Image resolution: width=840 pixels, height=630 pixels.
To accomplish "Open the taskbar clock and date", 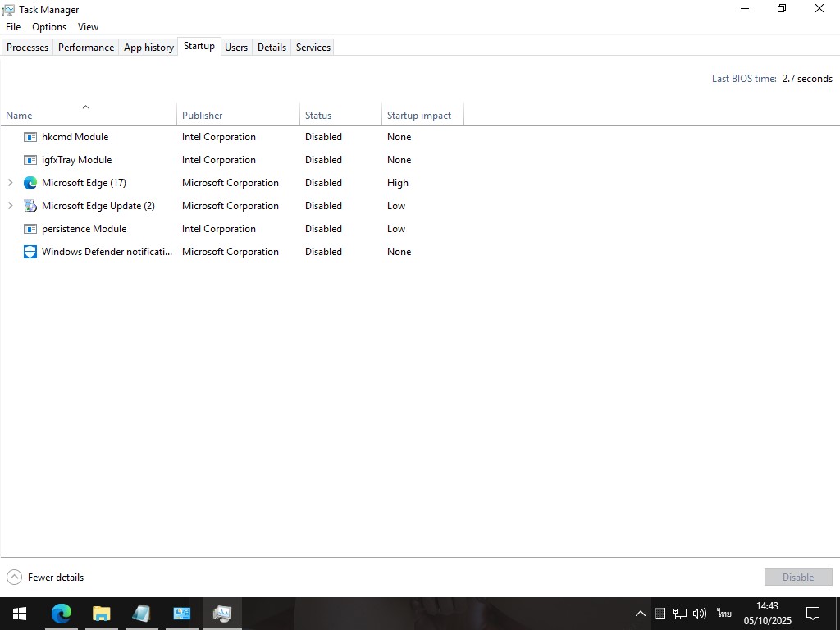I will click(767, 614).
